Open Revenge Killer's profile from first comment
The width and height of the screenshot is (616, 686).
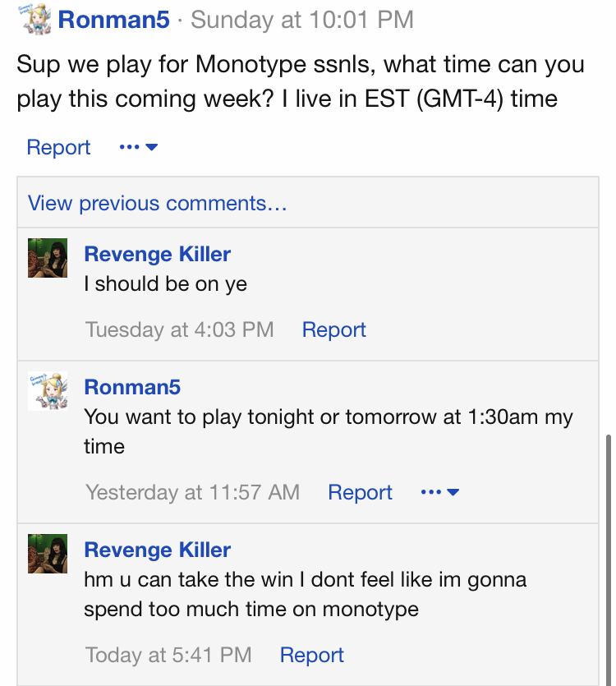click(x=157, y=254)
